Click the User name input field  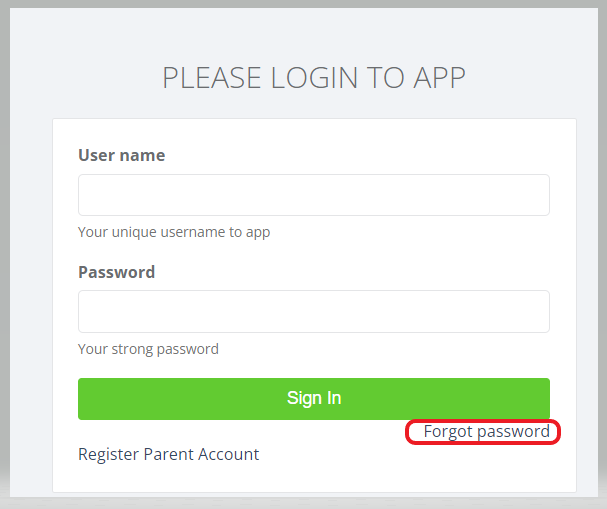click(313, 195)
